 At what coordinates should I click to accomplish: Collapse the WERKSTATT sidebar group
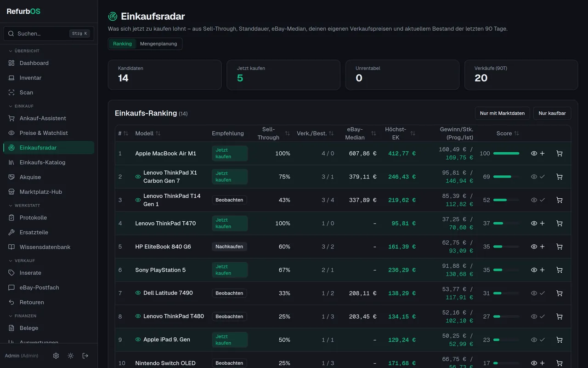[x=24, y=206]
